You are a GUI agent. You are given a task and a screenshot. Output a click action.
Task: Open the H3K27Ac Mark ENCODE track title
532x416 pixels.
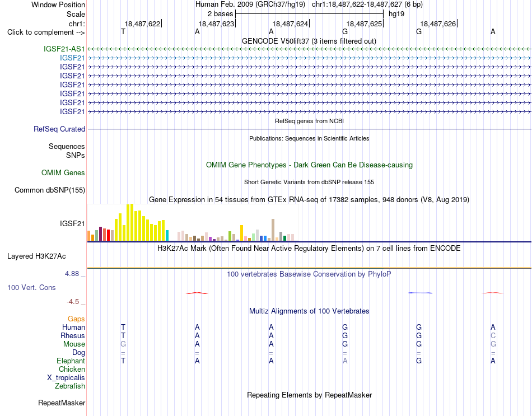pos(309,249)
